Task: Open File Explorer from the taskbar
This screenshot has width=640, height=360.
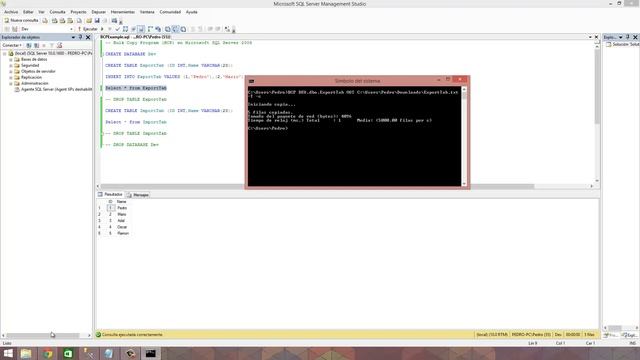Action: click(x=26, y=353)
